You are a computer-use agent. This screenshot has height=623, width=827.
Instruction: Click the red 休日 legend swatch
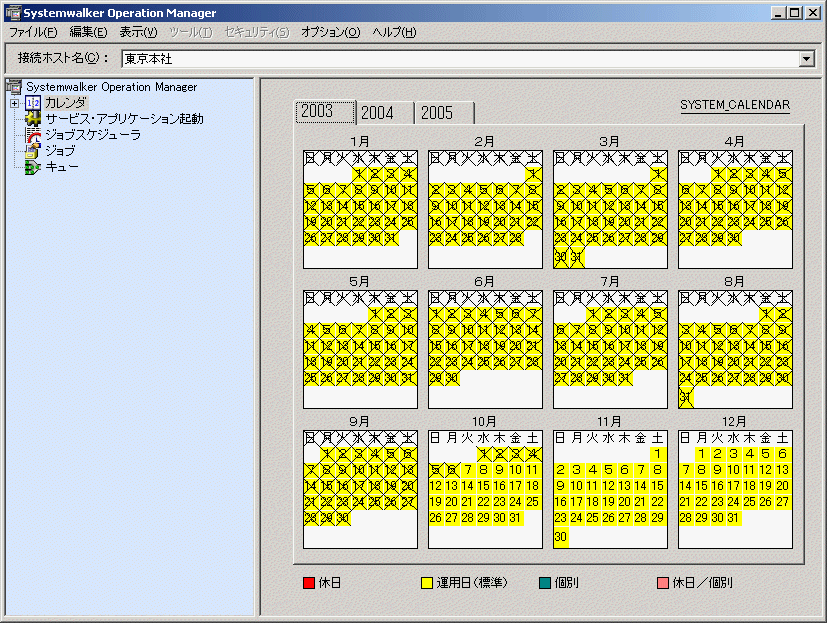click(309, 583)
